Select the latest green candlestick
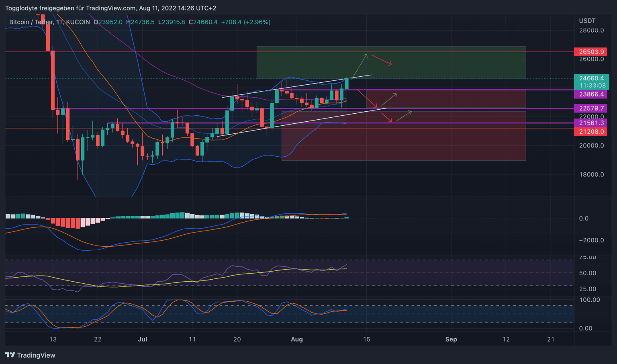 (347, 83)
